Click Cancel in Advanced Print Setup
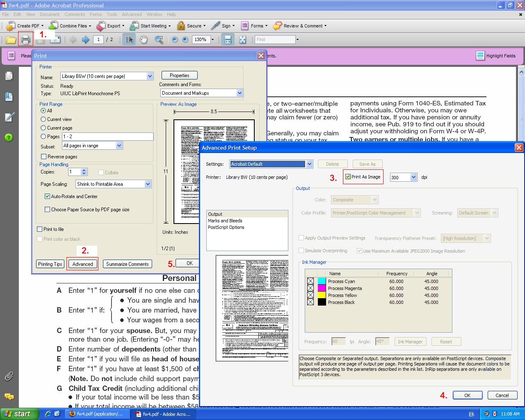Image resolution: width=525 pixels, height=420 pixels. click(x=502, y=395)
